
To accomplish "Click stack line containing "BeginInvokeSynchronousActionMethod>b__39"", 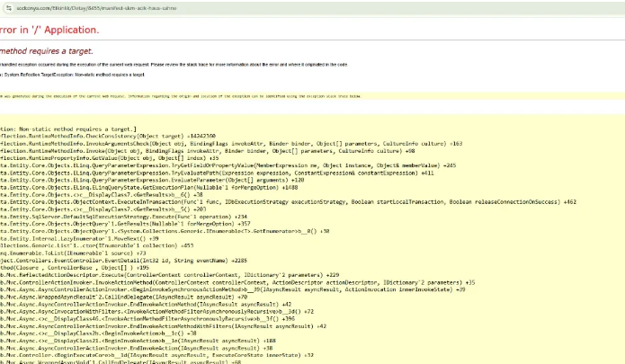I will click(x=233, y=289).
